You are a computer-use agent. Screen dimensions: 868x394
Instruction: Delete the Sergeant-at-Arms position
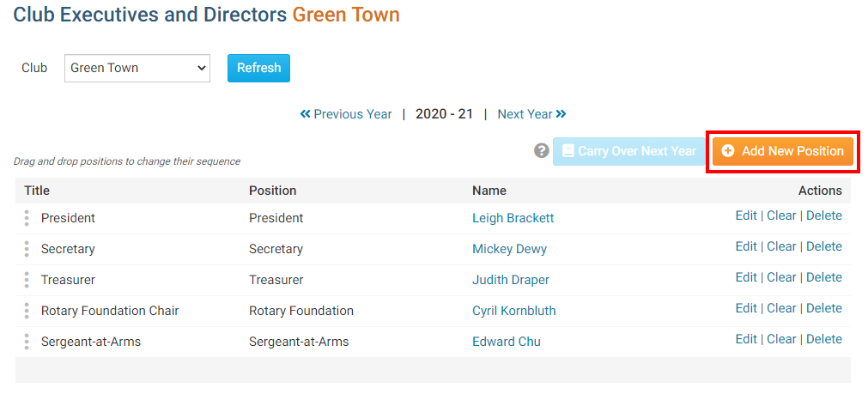point(823,339)
